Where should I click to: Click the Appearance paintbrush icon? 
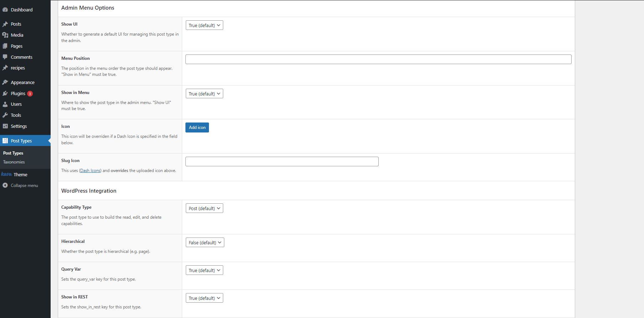pyautogui.click(x=5, y=82)
